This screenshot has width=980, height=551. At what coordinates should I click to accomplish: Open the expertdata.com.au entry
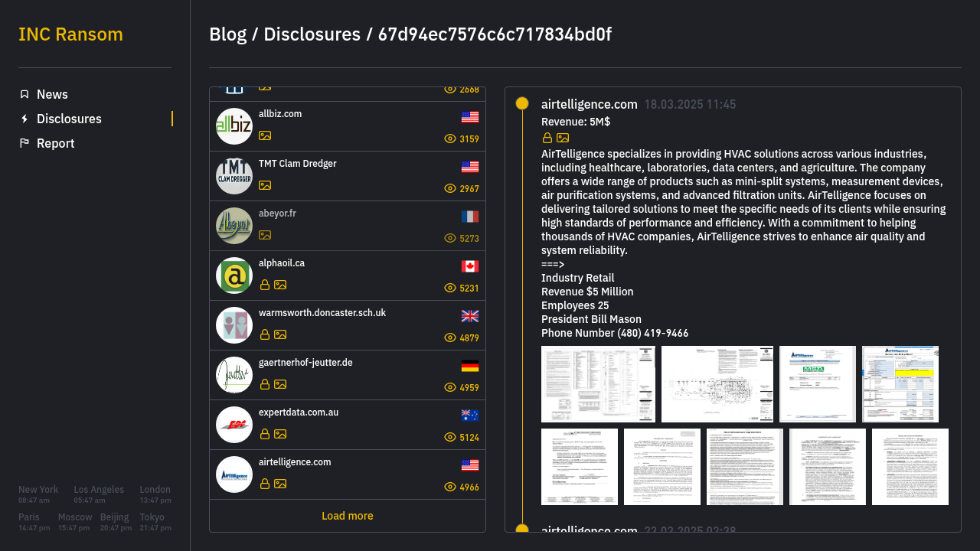pos(348,425)
